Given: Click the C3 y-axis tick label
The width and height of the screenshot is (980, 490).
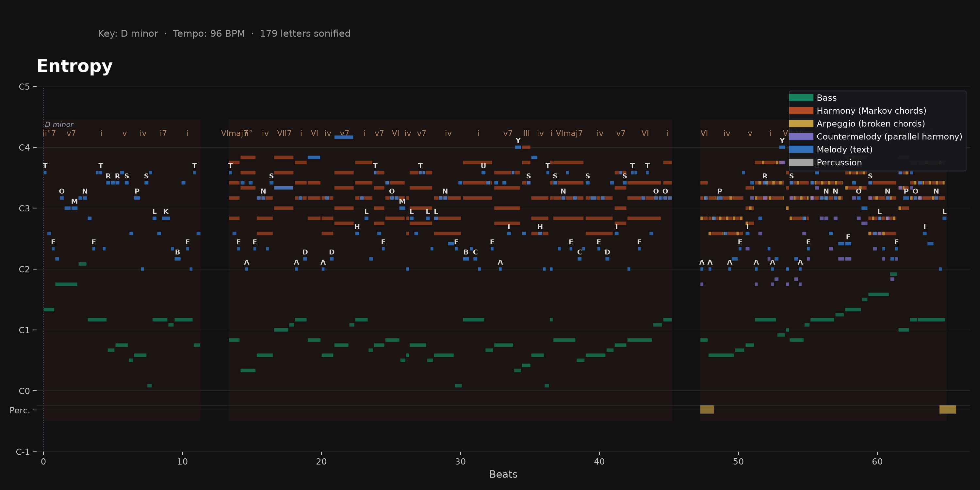Looking at the screenshot, I should click(24, 208).
